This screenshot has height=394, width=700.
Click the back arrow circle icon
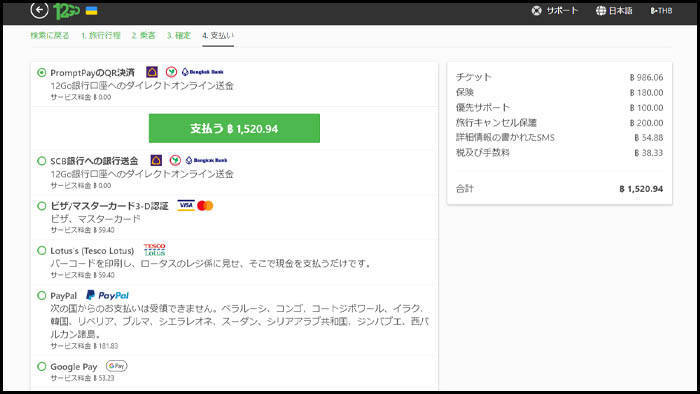(39, 10)
